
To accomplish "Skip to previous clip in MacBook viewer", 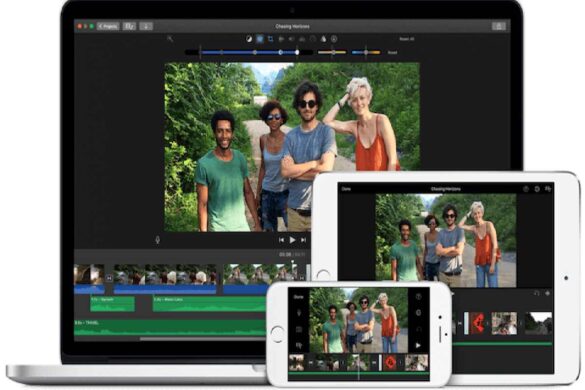I will (x=281, y=240).
